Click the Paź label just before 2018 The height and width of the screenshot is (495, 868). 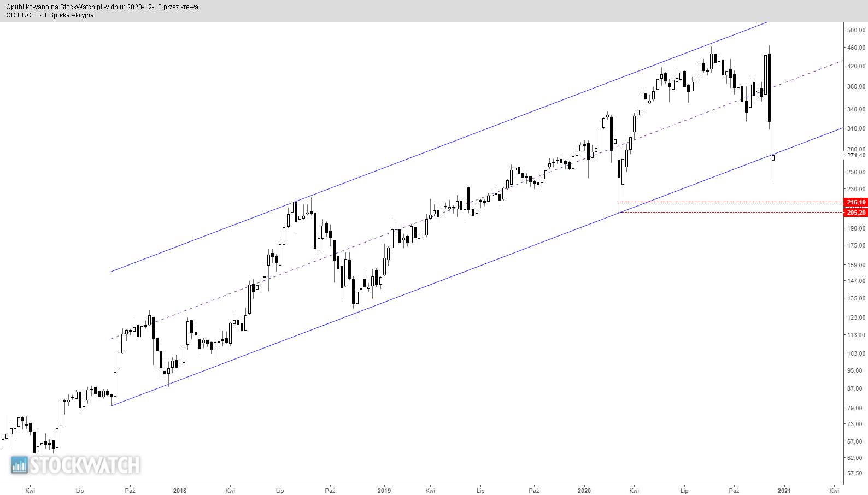click(x=130, y=491)
